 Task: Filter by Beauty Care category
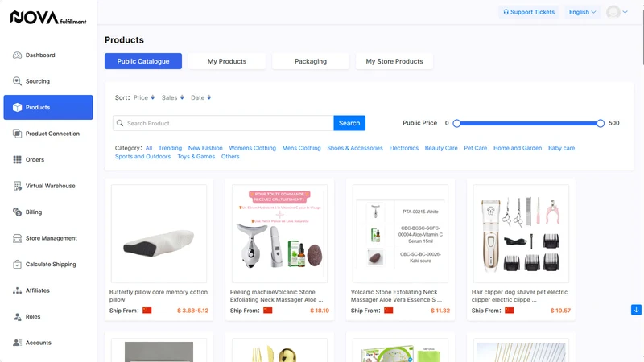point(441,148)
